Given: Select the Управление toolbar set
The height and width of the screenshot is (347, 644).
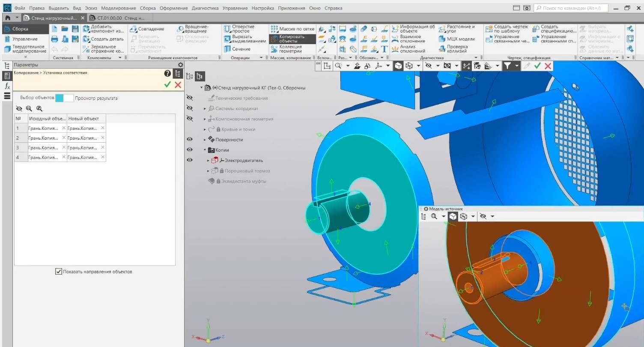Looking at the screenshot, I should [25, 39].
